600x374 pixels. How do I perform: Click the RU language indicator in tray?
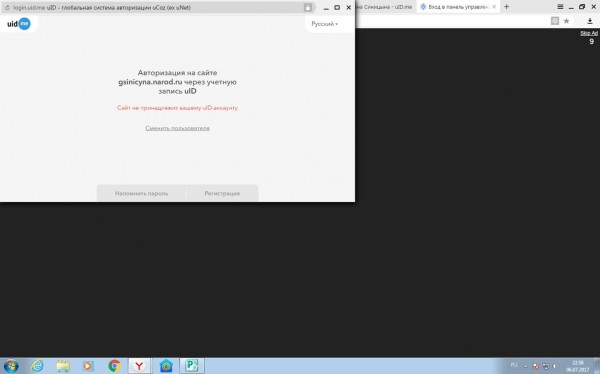point(514,365)
